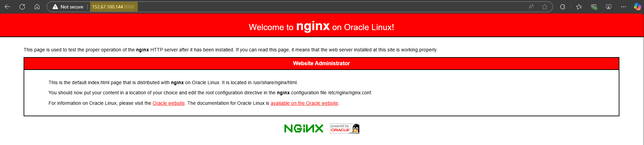
Task: Open Settings and more menu
Action: tap(623, 7)
